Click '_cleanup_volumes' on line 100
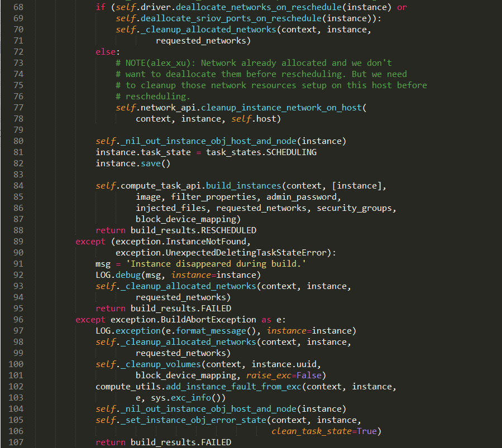This screenshot has height=448, width=502. tap(161, 364)
